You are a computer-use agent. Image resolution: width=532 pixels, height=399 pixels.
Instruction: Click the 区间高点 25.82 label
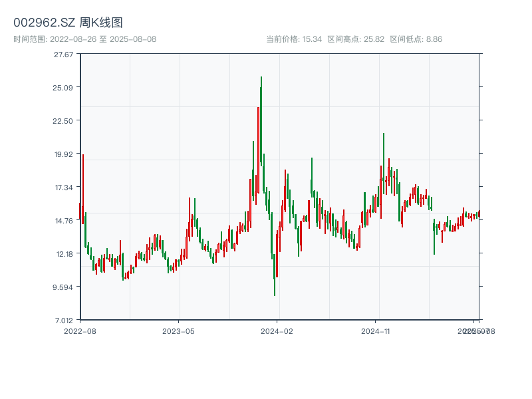click(356, 39)
